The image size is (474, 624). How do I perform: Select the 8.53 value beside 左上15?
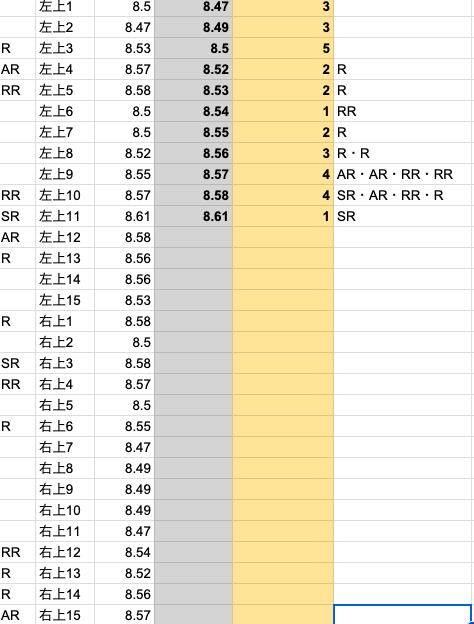click(x=125, y=300)
